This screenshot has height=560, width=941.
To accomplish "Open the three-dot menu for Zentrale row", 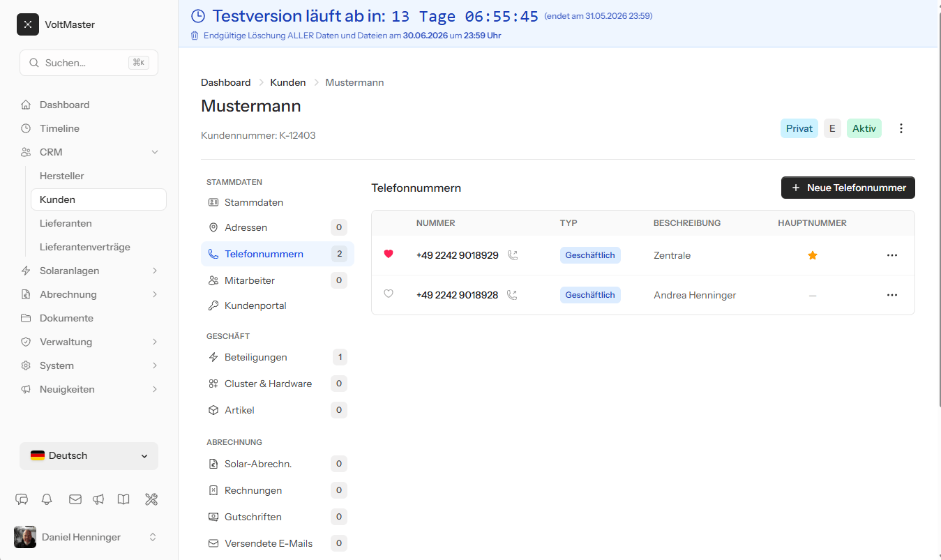I will [x=892, y=255].
